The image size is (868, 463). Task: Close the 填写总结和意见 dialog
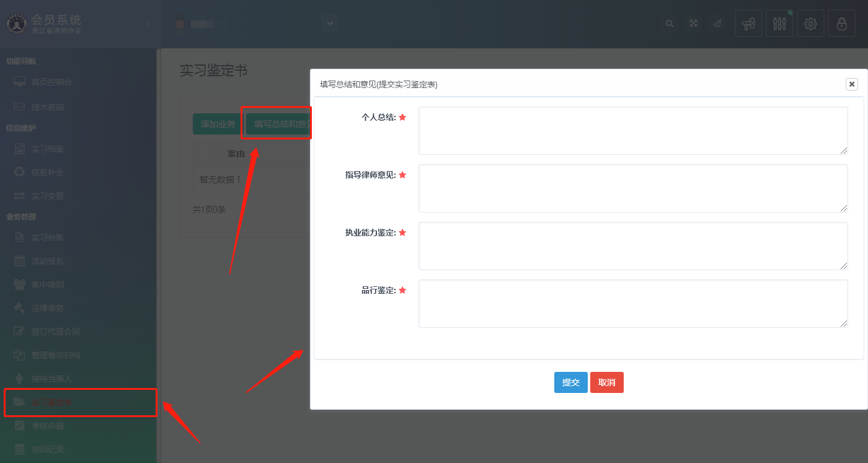coord(851,84)
